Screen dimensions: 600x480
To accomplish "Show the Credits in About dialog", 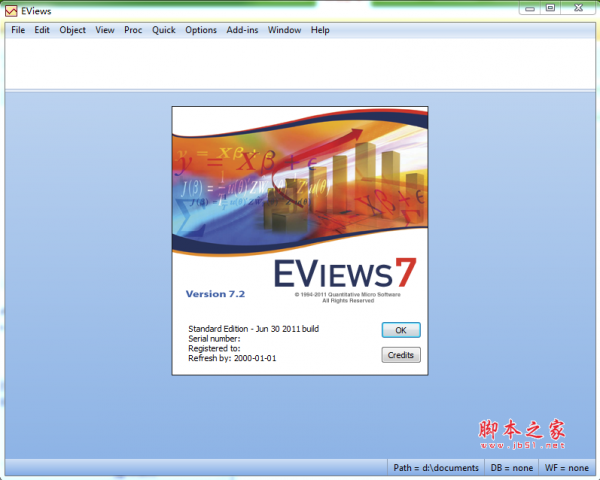I will [x=401, y=355].
